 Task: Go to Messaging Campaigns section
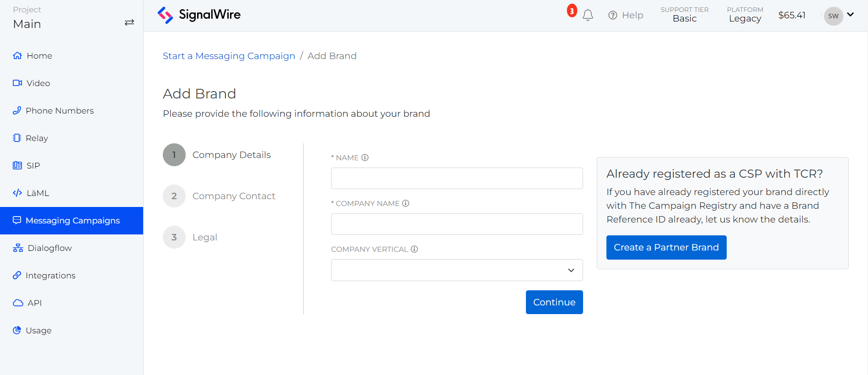click(x=72, y=221)
